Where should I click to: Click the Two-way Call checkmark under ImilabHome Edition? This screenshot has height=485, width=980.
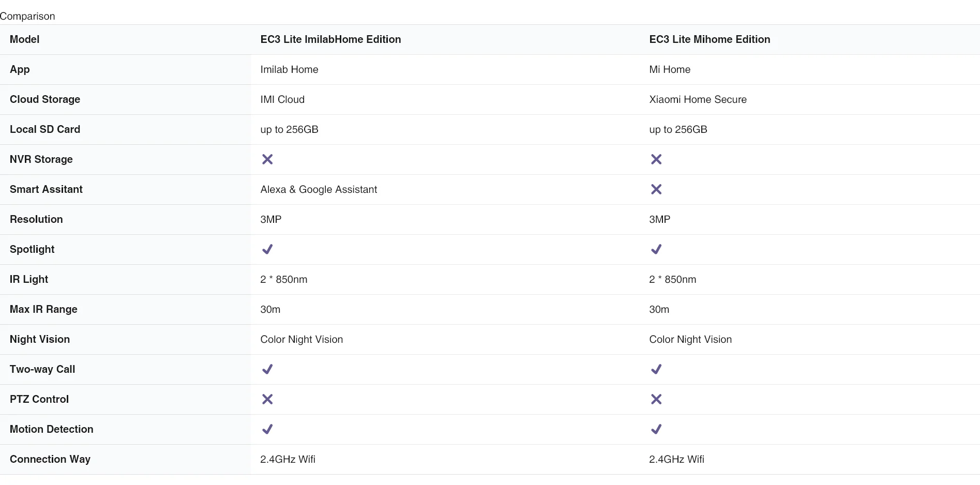point(267,369)
